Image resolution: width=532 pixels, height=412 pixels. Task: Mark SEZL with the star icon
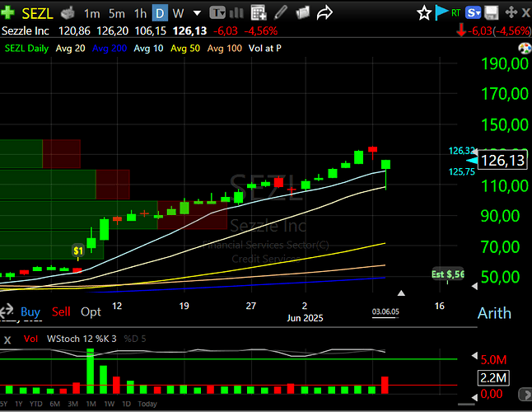pos(424,13)
